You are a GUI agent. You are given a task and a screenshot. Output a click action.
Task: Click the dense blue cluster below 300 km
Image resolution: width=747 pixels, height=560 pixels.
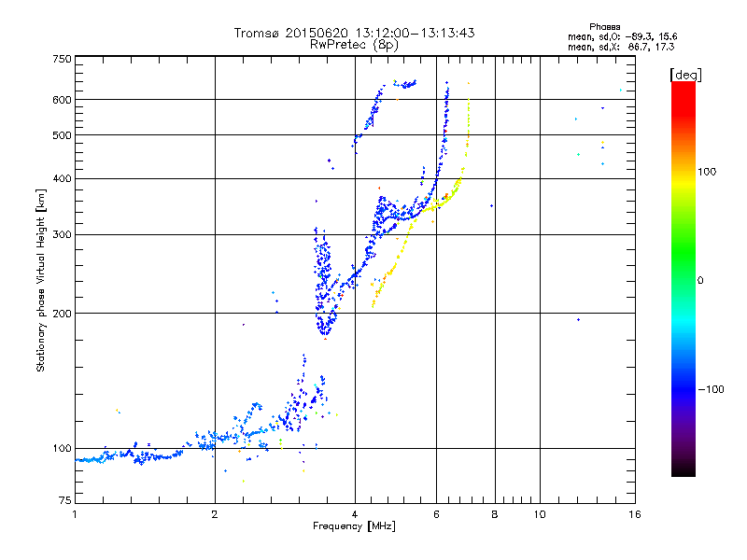(x=324, y=281)
